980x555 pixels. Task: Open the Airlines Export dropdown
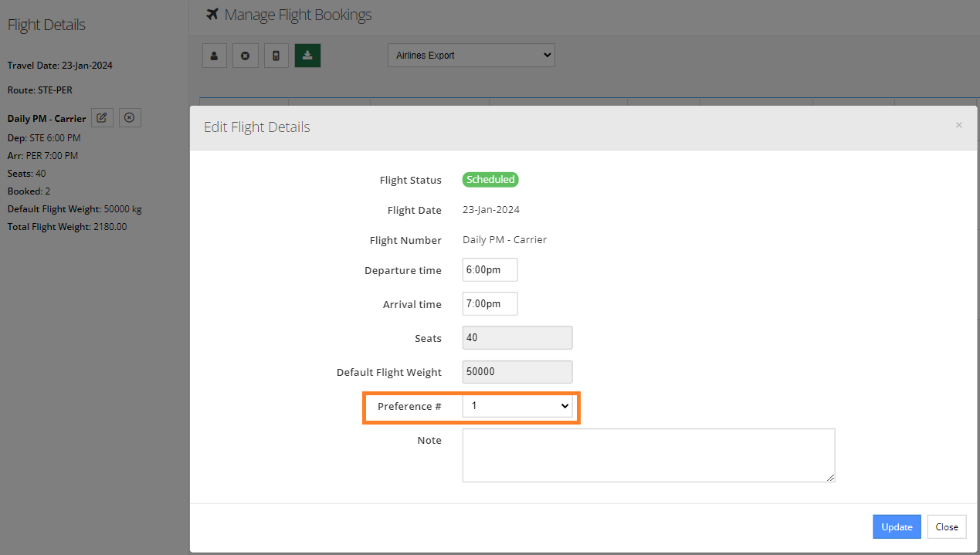click(x=470, y=55)
